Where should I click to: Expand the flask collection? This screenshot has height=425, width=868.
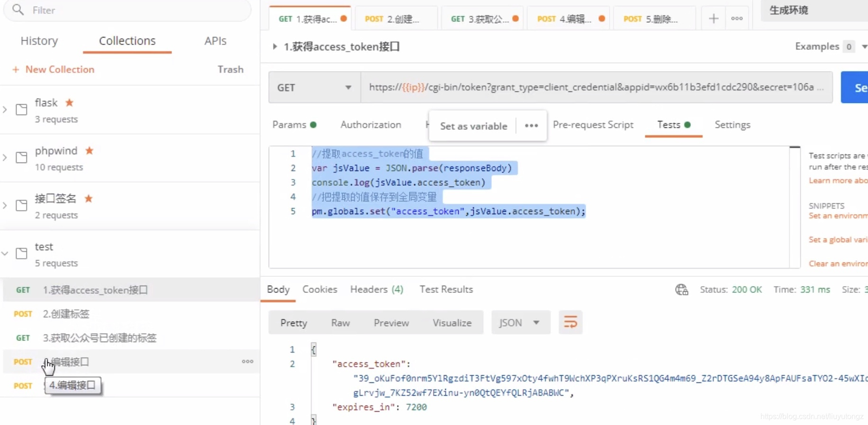5,109
